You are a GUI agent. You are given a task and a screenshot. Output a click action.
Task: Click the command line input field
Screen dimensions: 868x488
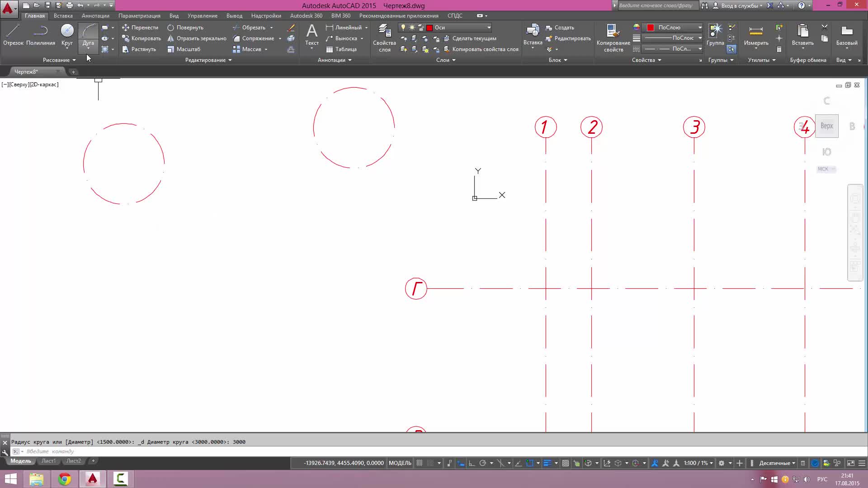click(x=434, y=451)
